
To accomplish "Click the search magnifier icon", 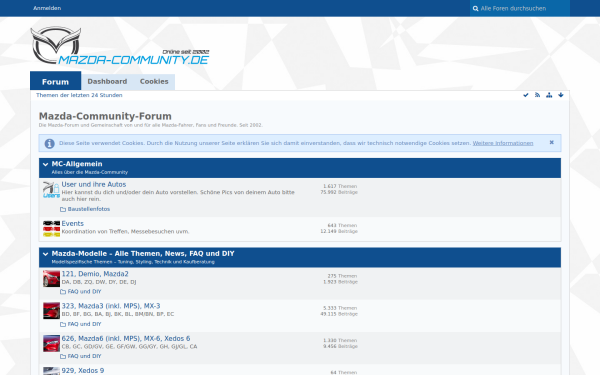I will pyautogui.click(x=475, y=8).
